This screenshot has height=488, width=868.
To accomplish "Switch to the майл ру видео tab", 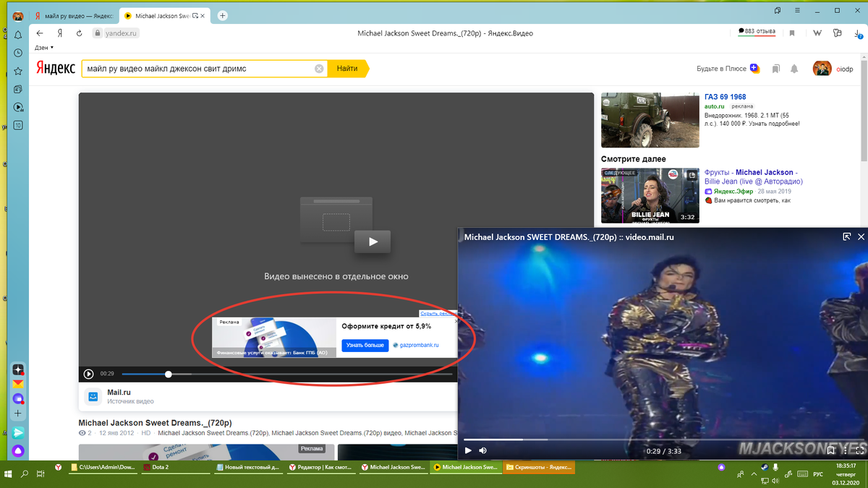I will (73, 15).
